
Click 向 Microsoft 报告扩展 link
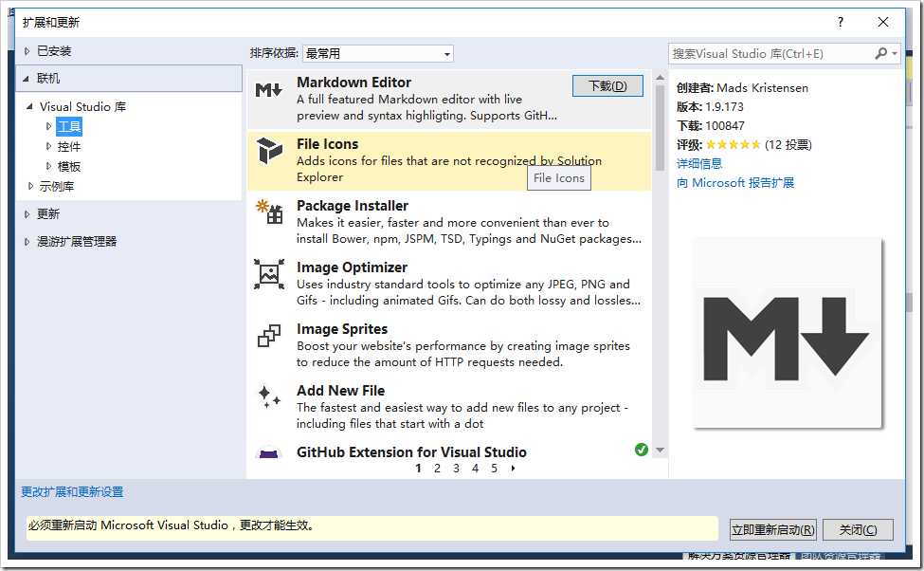click(x=735, y=182)
